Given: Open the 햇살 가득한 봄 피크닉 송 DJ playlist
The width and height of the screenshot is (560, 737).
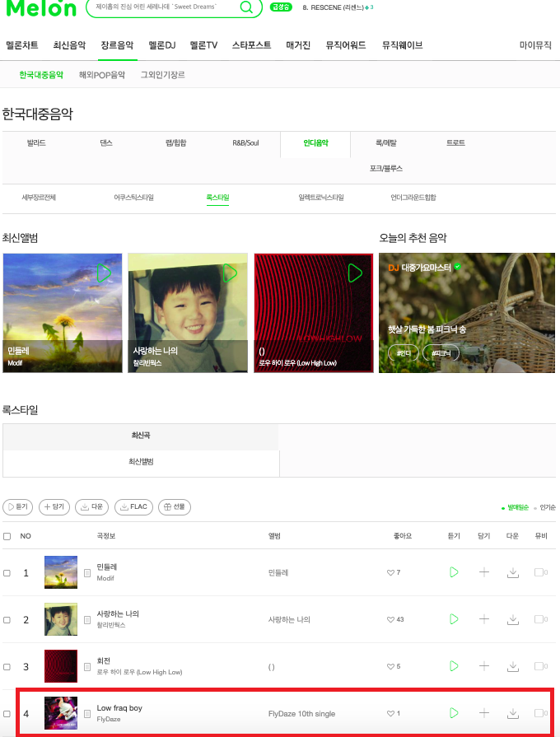Looking at the screenshot, I should pyautogui.click(x=427, y=329).
